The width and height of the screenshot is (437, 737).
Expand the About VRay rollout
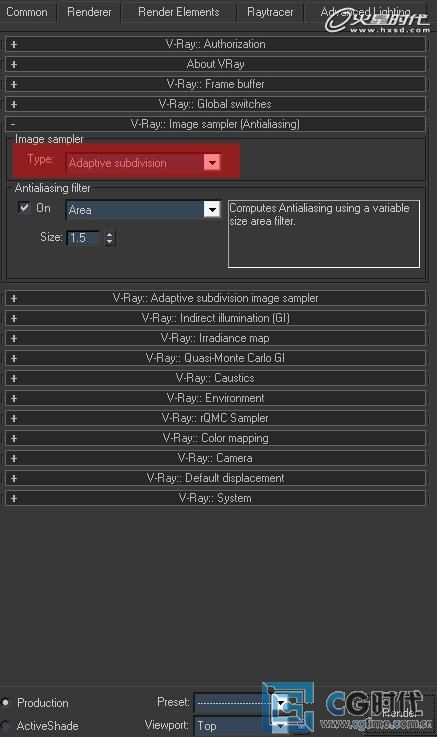tap(216, 64)
